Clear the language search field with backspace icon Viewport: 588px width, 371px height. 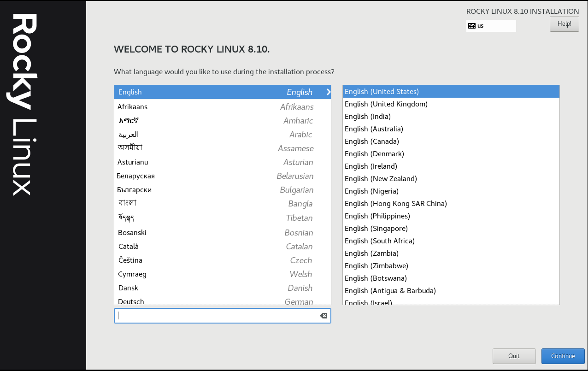(323, 316)
